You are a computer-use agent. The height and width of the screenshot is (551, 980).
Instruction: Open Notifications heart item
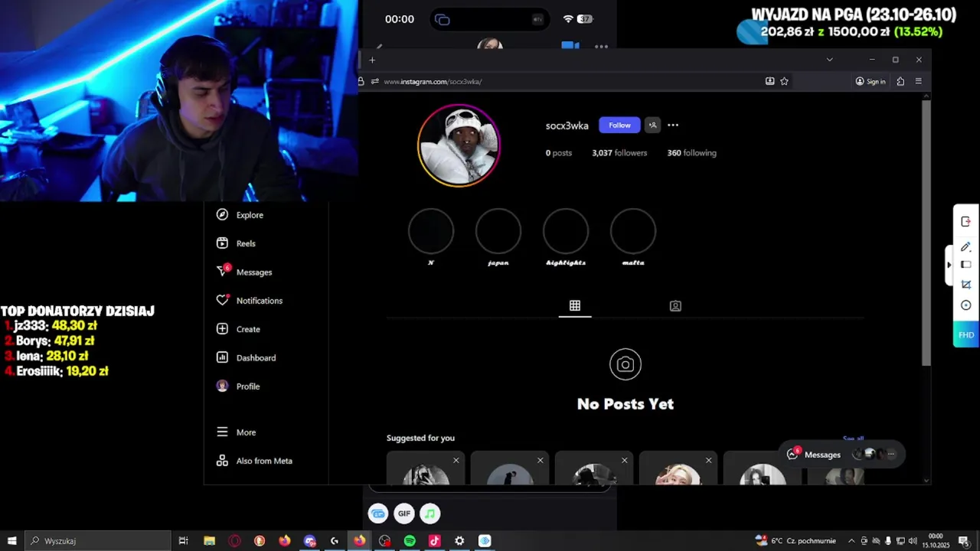[250, 301]
